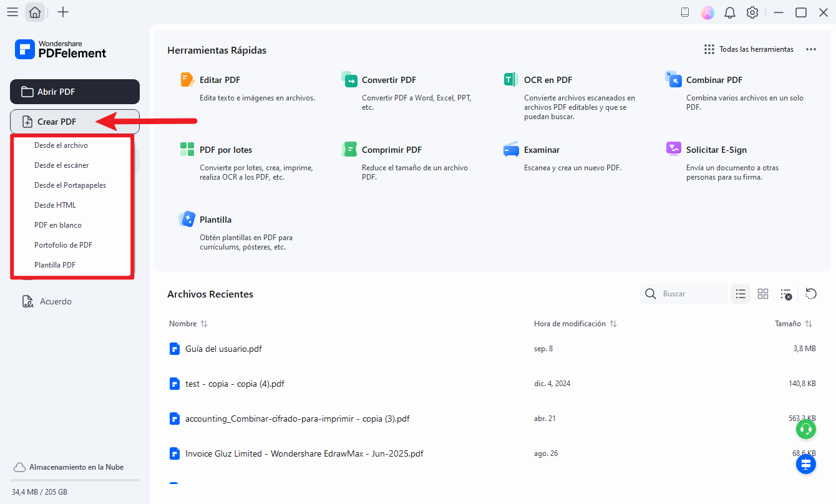
Task: Click the cloud storage usage bar
Action: (75, 480)
